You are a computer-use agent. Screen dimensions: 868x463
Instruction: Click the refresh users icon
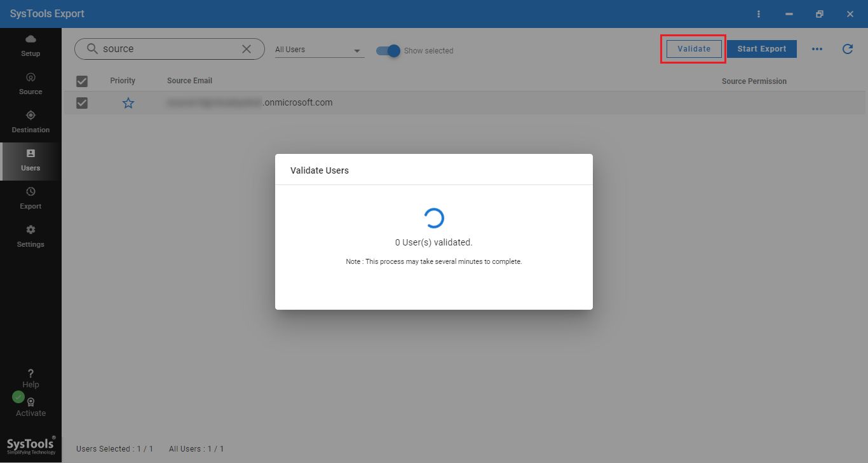pos(848,49)
